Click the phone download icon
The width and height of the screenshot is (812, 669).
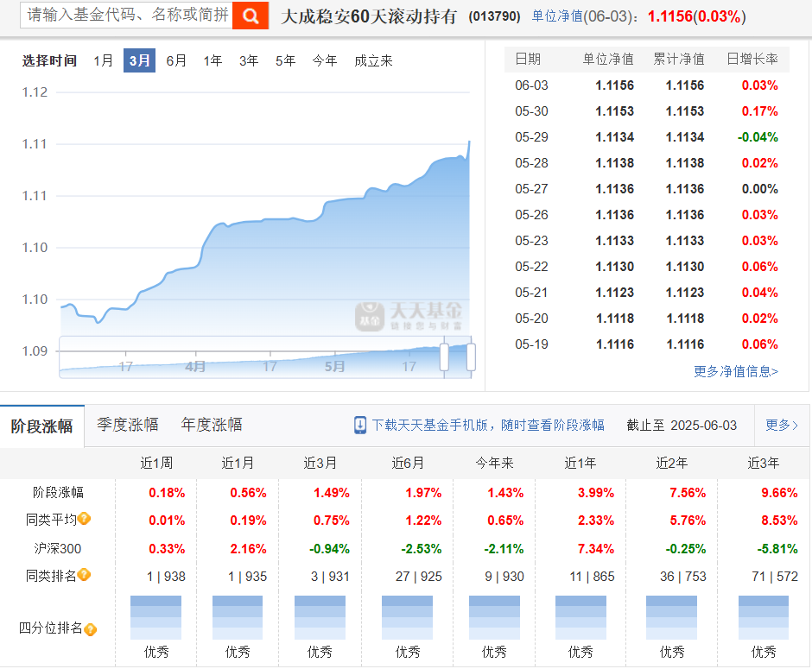click(360, 426)
